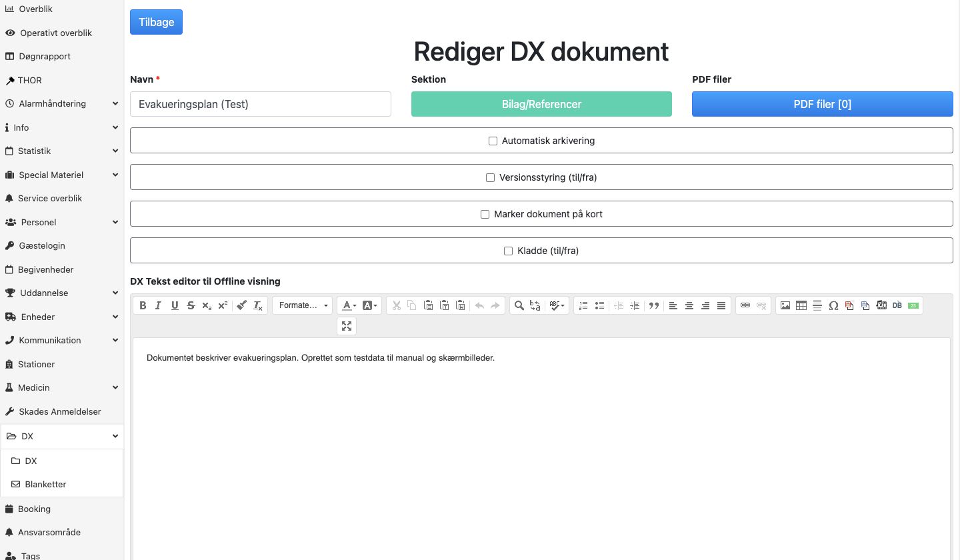Expand the Alarmhåndtering sidebar menu
This screenshot has height=560, width=960.
(x=62, y=104)
